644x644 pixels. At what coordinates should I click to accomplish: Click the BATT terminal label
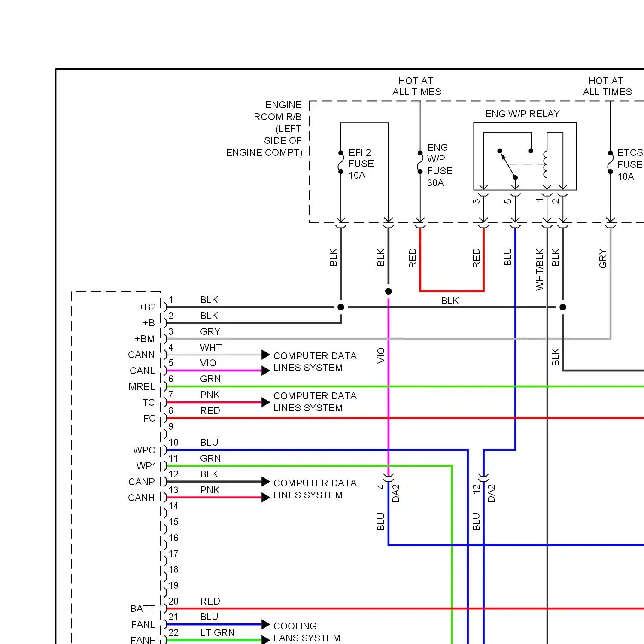click(x=143, y=608)
